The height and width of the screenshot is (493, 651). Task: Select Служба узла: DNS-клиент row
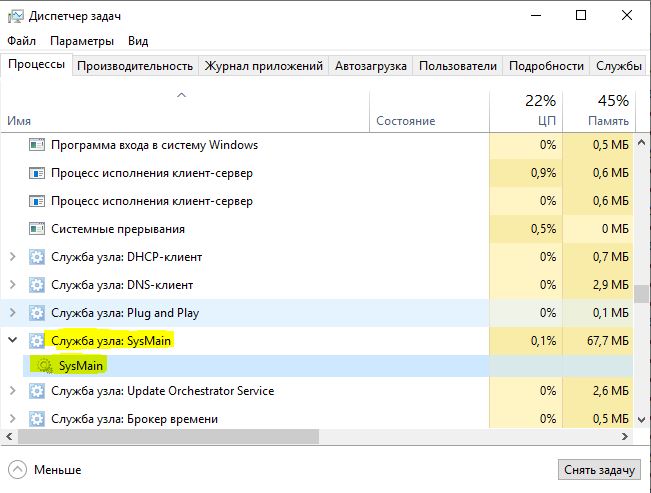(317, 285)
